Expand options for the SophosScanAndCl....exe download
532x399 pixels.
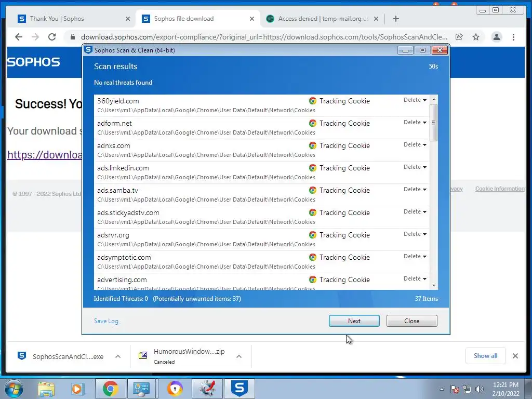(x=118, y=356)
